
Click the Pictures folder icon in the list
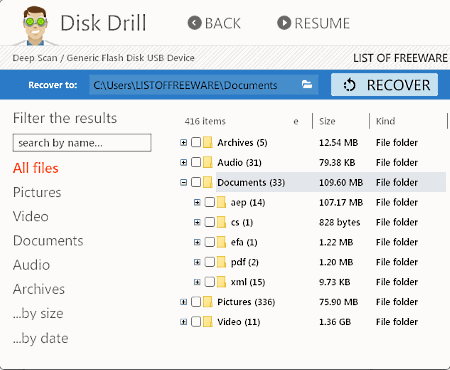208,302
